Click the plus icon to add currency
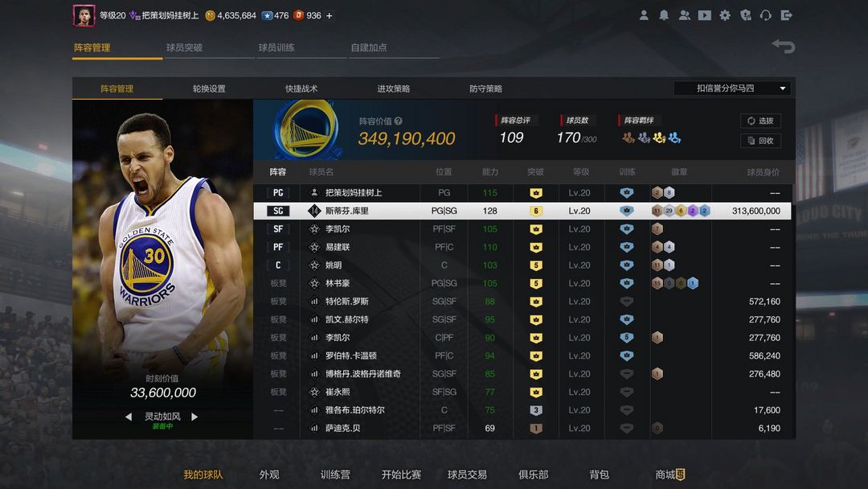 (x=329, y=15)
